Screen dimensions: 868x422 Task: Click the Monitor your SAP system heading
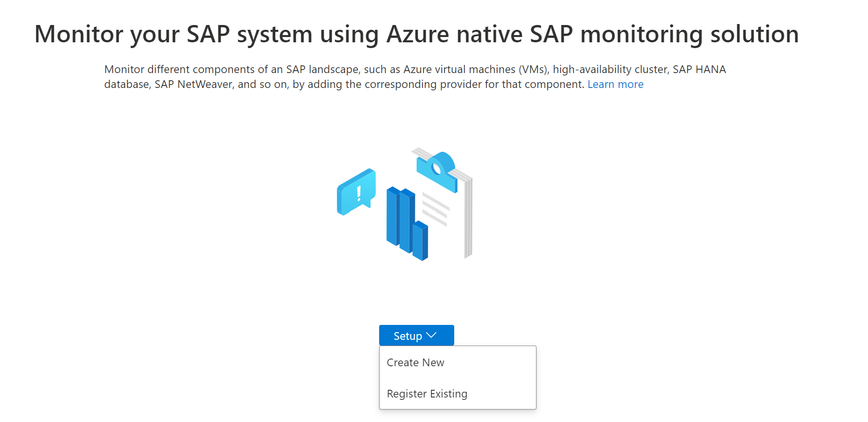417,34
